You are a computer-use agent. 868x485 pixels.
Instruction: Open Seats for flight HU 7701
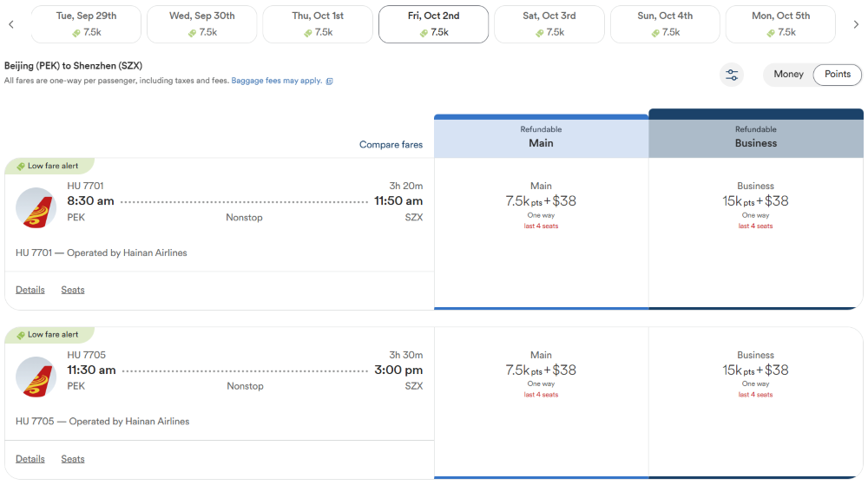(73, 290)
